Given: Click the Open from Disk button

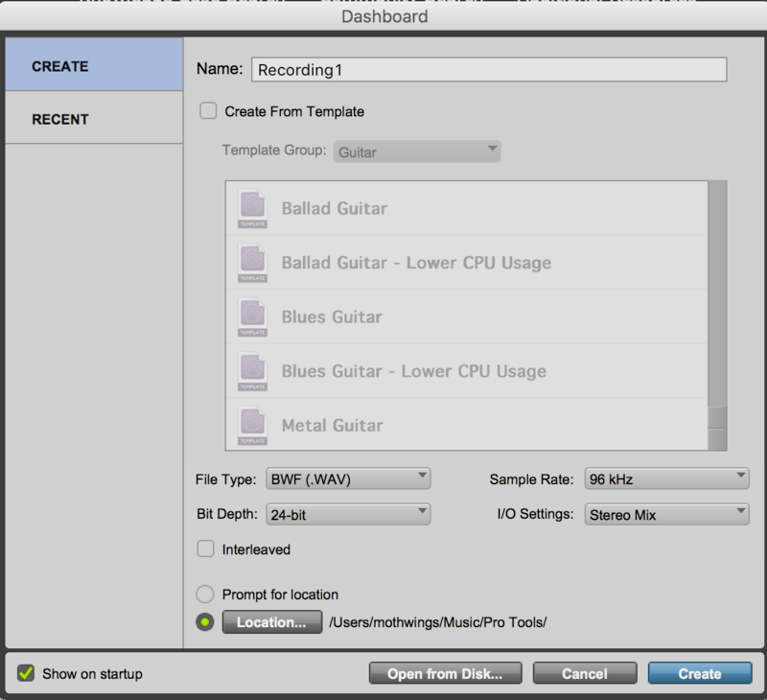Looking at the screenshot, I should [445, 673].
